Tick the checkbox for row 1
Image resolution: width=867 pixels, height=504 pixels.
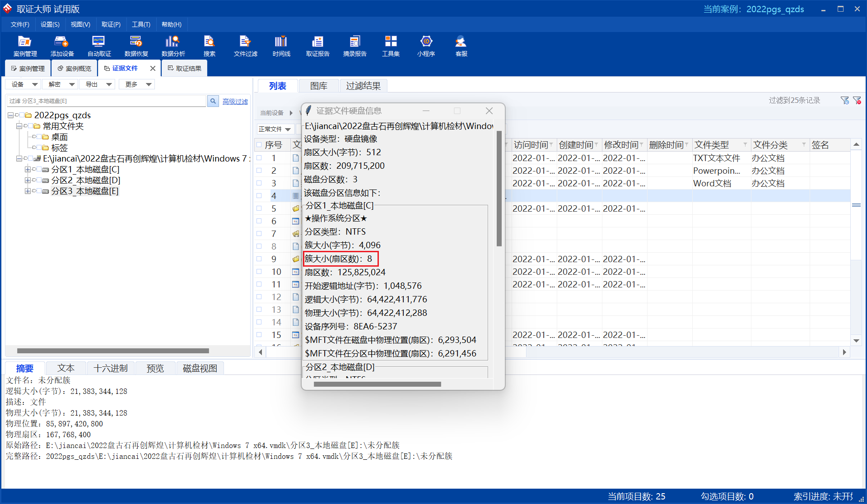tap(259, 158)
